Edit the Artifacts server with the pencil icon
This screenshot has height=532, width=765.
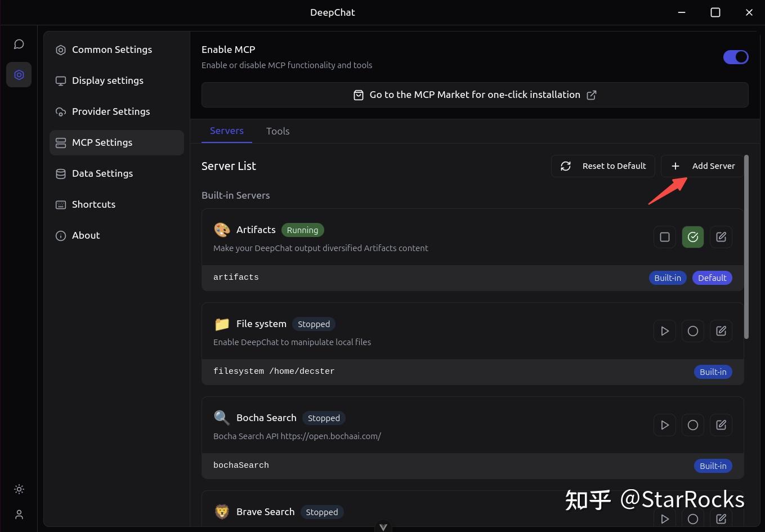(721, 236)
